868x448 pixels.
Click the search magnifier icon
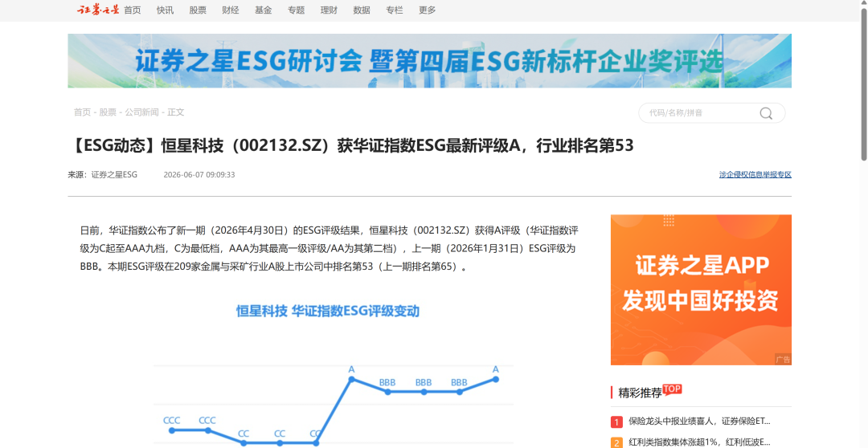(766, 113)
